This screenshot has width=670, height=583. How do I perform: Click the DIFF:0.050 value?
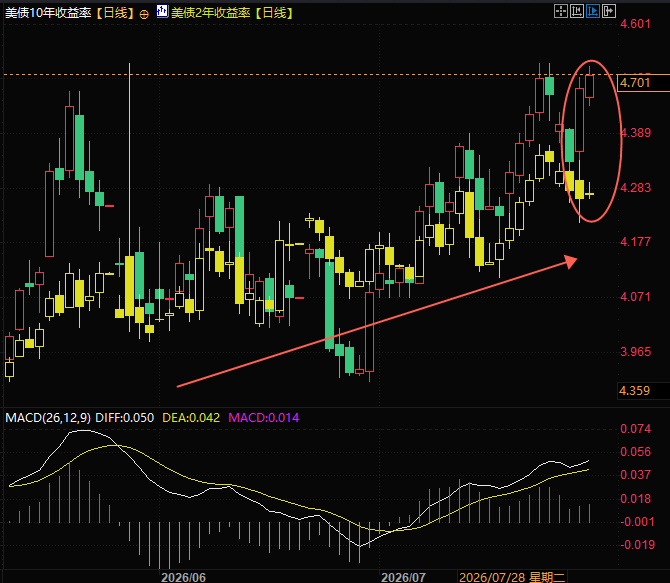pyautogui.click(x=124, y=418)
